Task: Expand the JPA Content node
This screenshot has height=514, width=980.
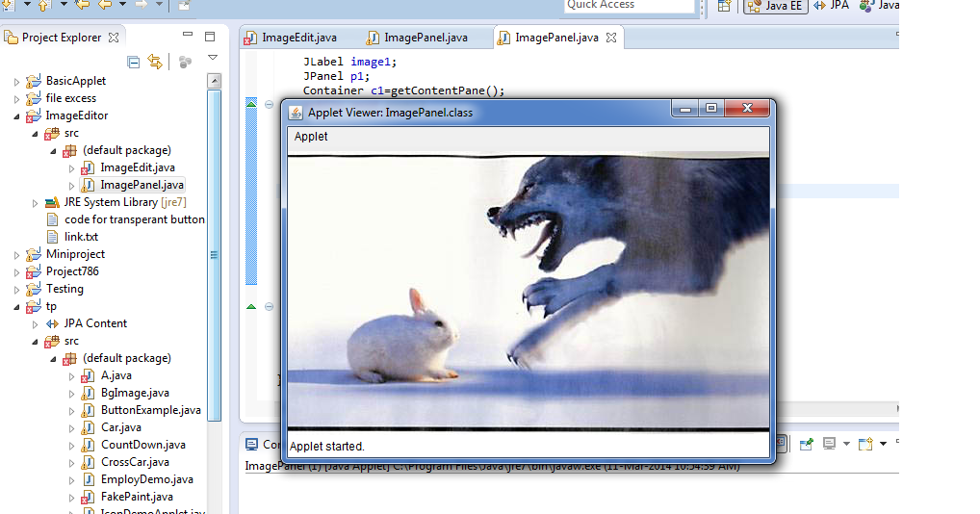Action: 35,324
